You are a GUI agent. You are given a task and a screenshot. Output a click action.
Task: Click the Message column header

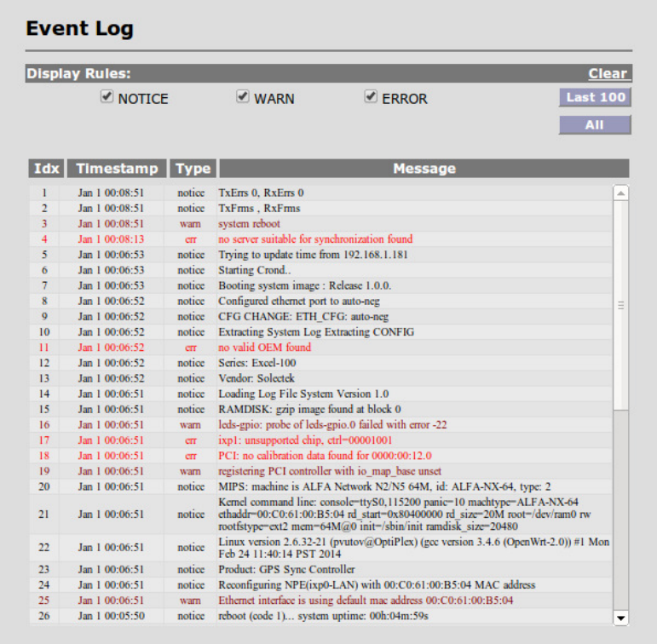[424, 168]
